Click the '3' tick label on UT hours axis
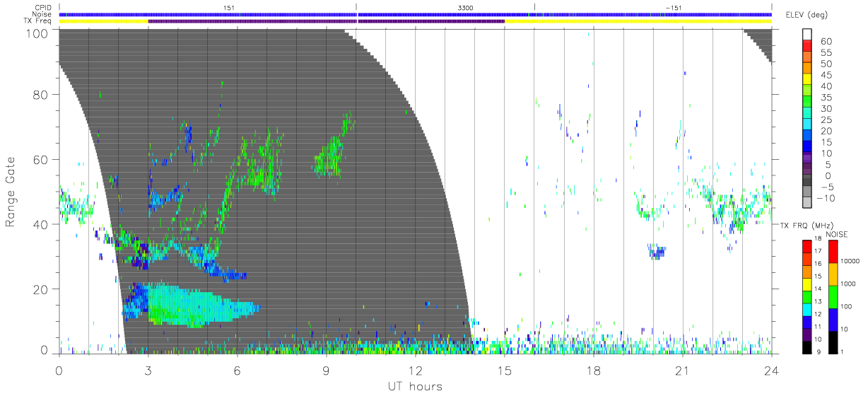 tap(148, 370)
